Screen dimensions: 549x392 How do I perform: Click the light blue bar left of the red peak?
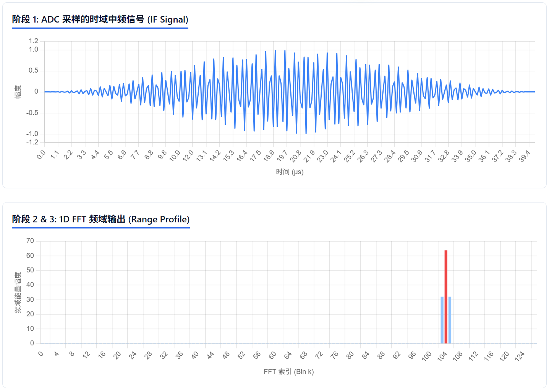[442, 320]
